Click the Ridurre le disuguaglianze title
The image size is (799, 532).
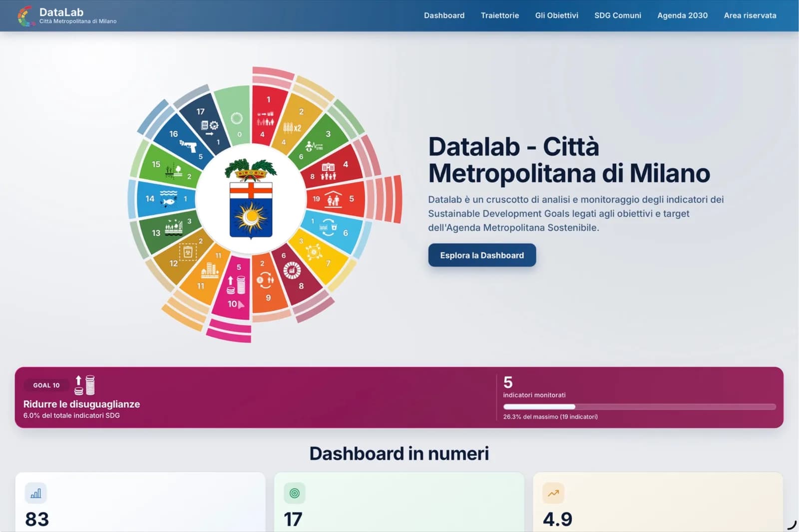coord(81,404)
